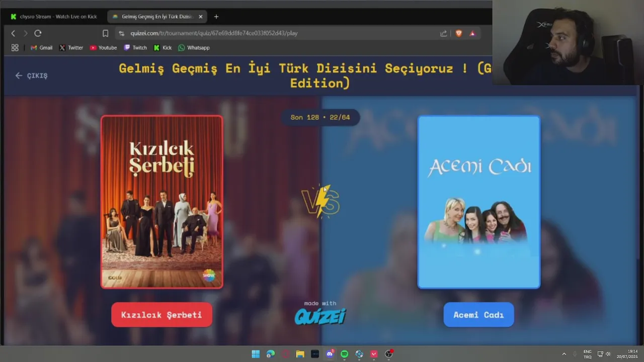Switch to the chysro Stream Kick tab
This screenshot has width=644, height=362.
(x=54, y=17)
